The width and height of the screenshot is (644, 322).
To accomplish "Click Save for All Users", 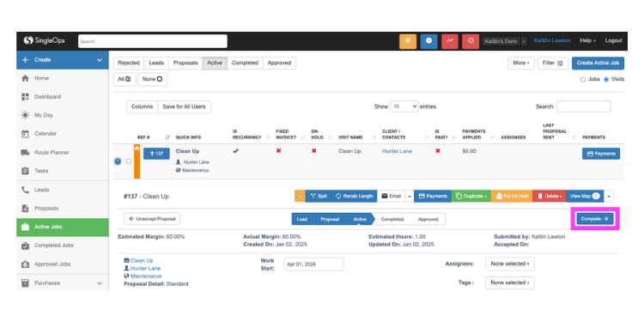I will pyautogui.click(x=184, y=106).
